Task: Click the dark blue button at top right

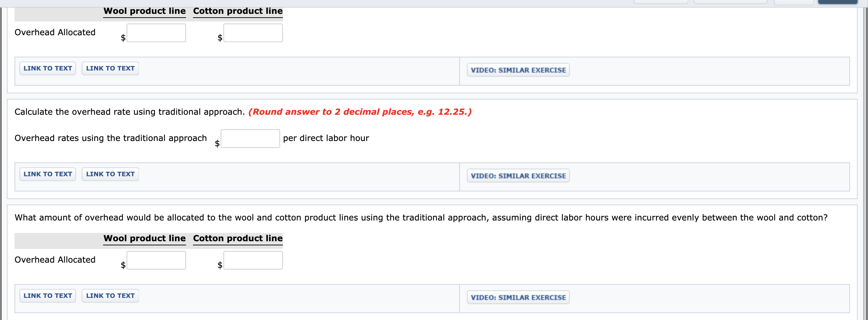Action: pos(837,2)
